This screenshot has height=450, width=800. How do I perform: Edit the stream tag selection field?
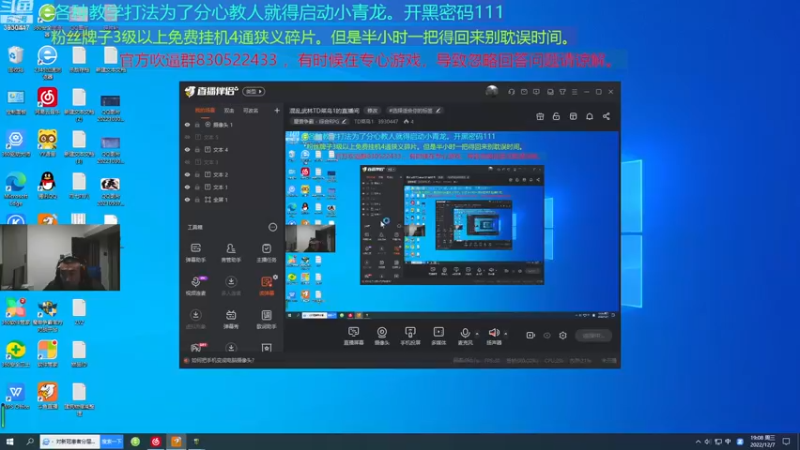[414, 110]
